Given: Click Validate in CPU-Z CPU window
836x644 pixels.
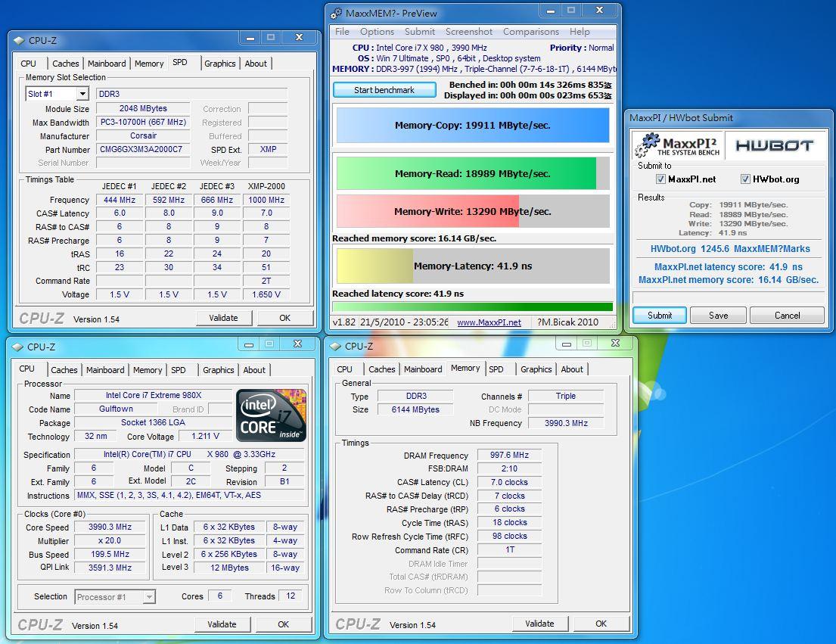Looking at the screenshot, I should pyautogui.click(x=222, y=624).
